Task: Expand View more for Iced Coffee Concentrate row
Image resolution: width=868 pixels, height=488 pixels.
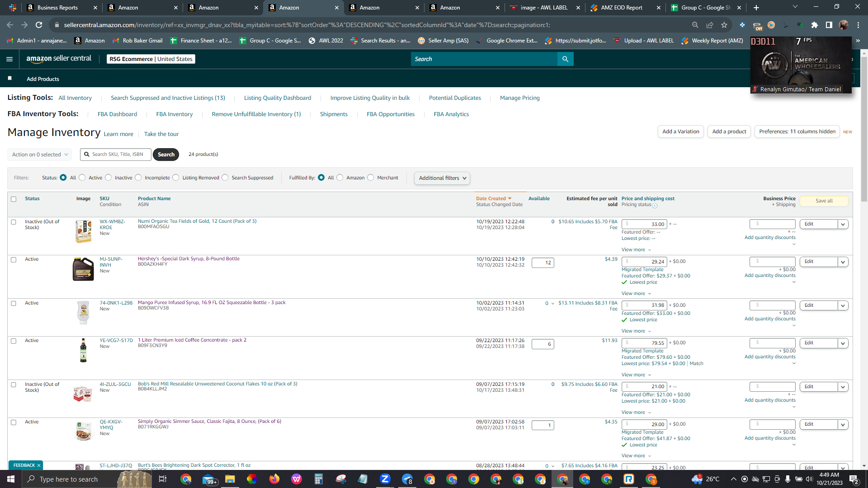Action: (636, 375)
